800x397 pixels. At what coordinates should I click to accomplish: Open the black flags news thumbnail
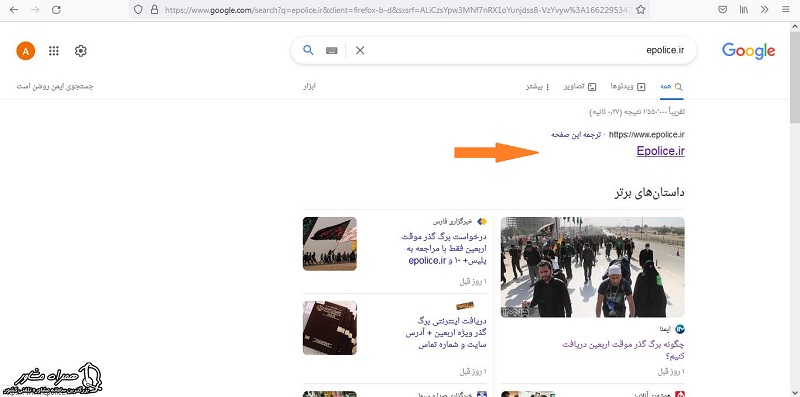coord(330,243)
